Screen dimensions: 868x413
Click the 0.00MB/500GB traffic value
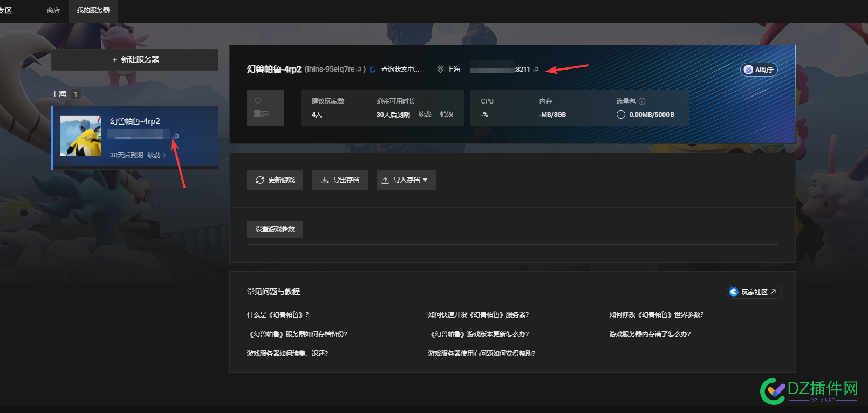coord(652,114)
